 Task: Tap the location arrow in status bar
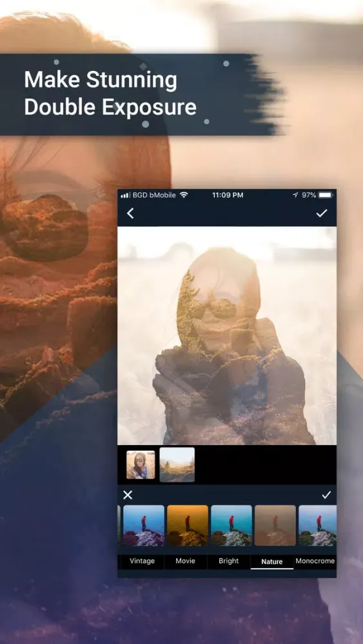click(295, 195)
